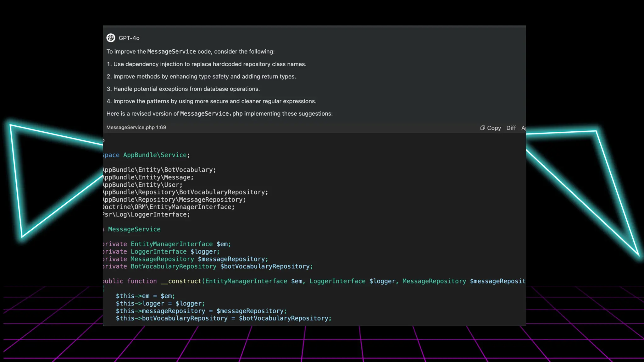Viewport: 644px width, 362px height.
Task: Click the BotVocabularyRepository use statement line
Action: coord(186,192)
